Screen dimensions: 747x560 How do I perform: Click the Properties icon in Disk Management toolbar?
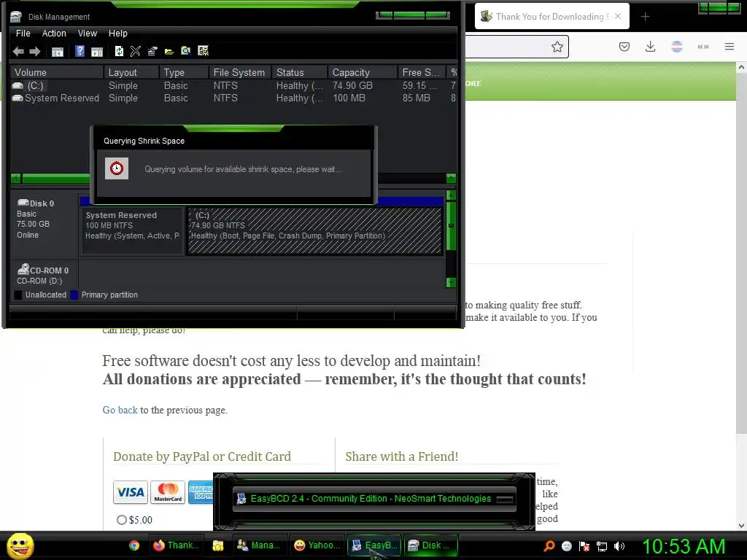(152, 51)
